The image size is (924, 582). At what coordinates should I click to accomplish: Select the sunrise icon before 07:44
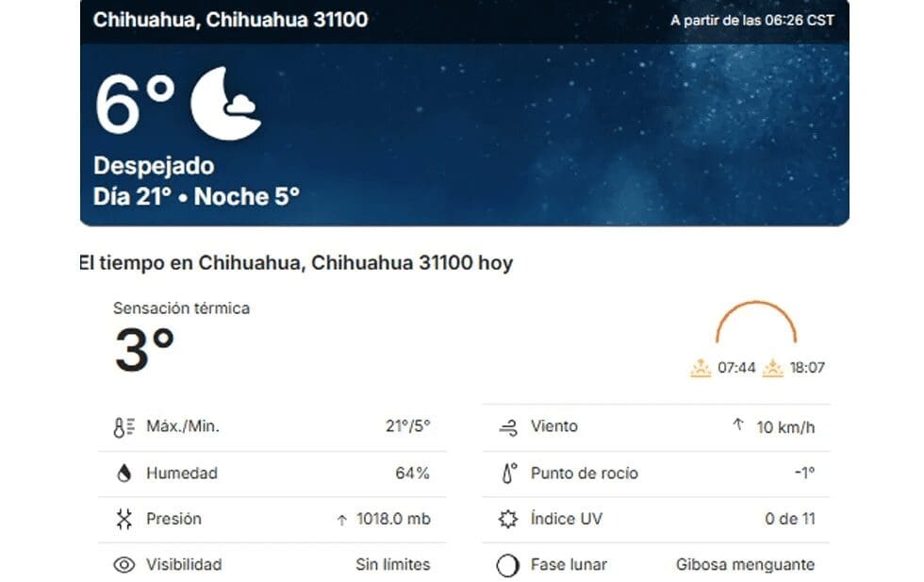(x=701, y=368)
